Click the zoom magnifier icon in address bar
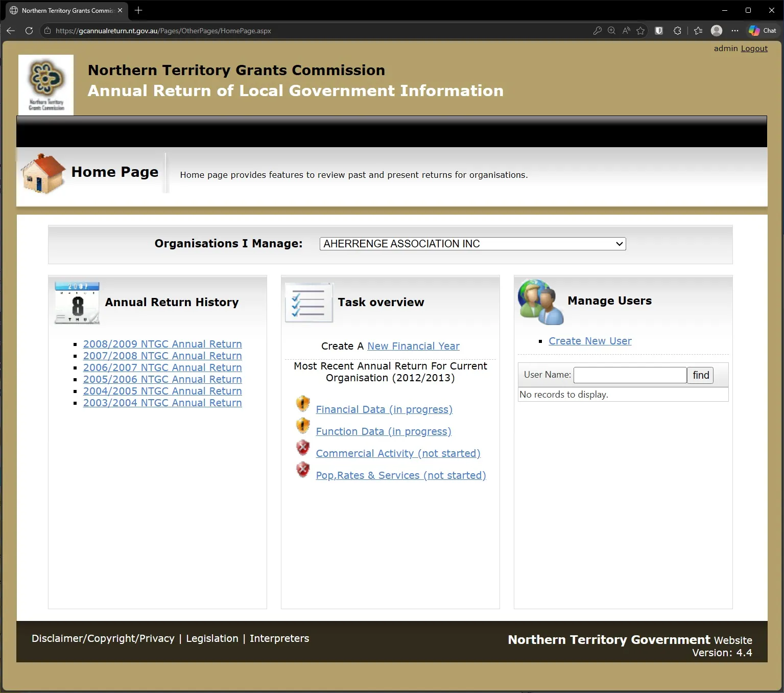 point(611,31)
